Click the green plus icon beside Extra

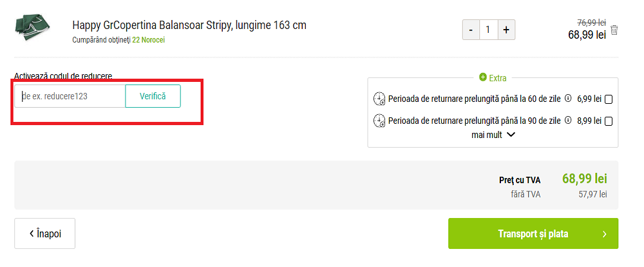[x=483, y=78]
